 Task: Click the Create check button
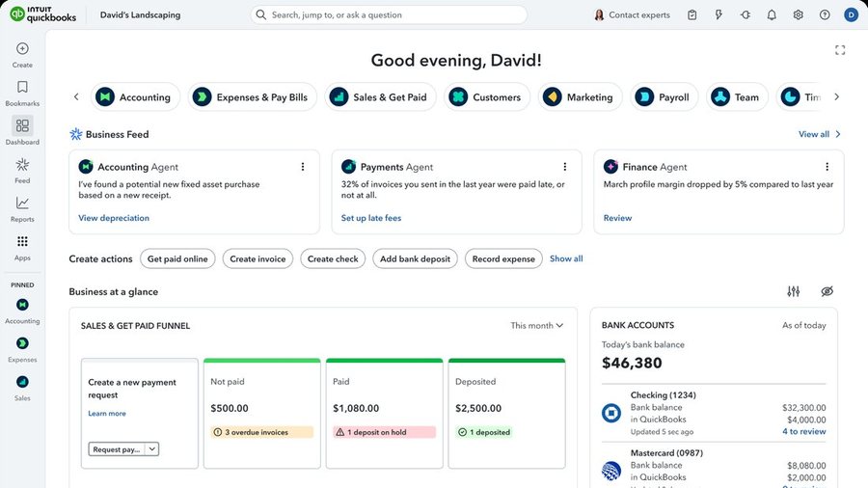click(333, 258)
